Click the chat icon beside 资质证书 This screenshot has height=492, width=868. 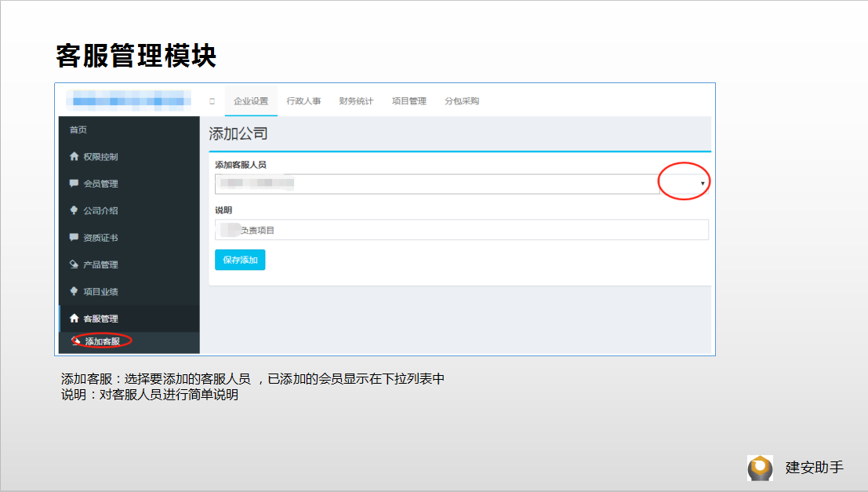pyautogui.click(x=74, y=237)
